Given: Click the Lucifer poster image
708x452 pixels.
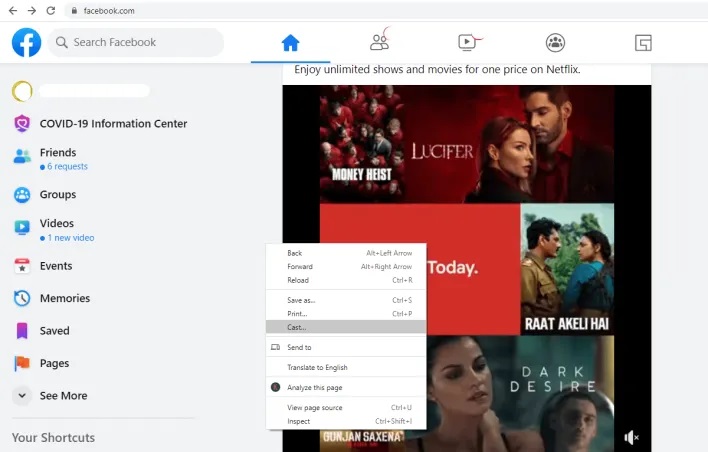Looking at the screenshot, I should (x=509, y=144).
